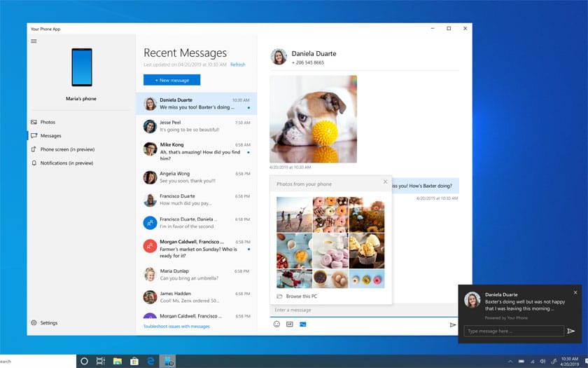Click Troubleshoot issues with messages link
Image resolution: width=588 pixels, height=368 pixels.
point(176,327)
